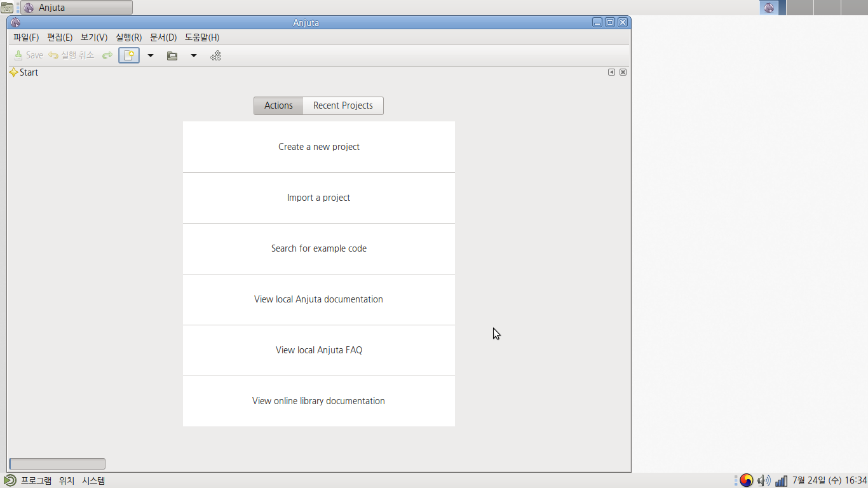Click the Build project gears icon

point(215,55)
